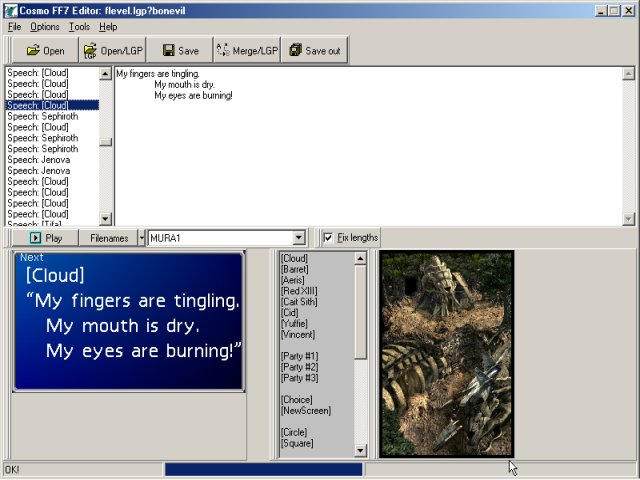Viewport: 640px width, 480px height.
Task: Click the speech list scroll up arrow
Action: pyautogui.click(x=105, y=74)
